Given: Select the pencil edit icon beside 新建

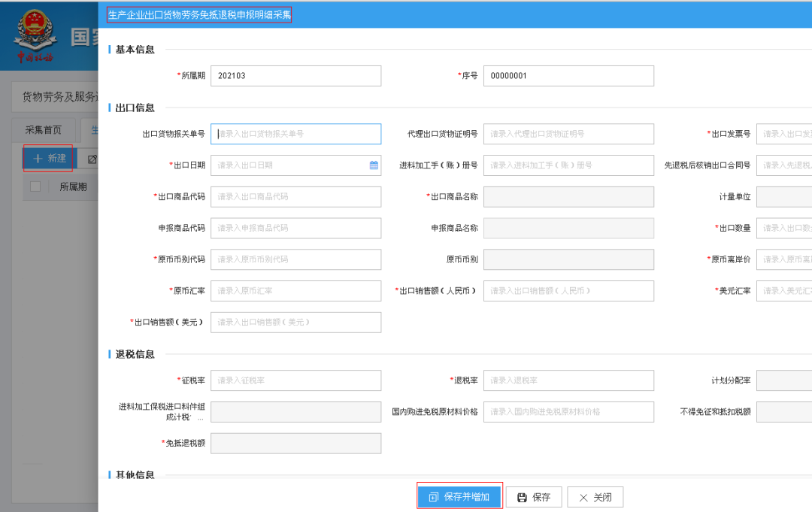Looking at the screenshot, I should (x=92, y=159).
